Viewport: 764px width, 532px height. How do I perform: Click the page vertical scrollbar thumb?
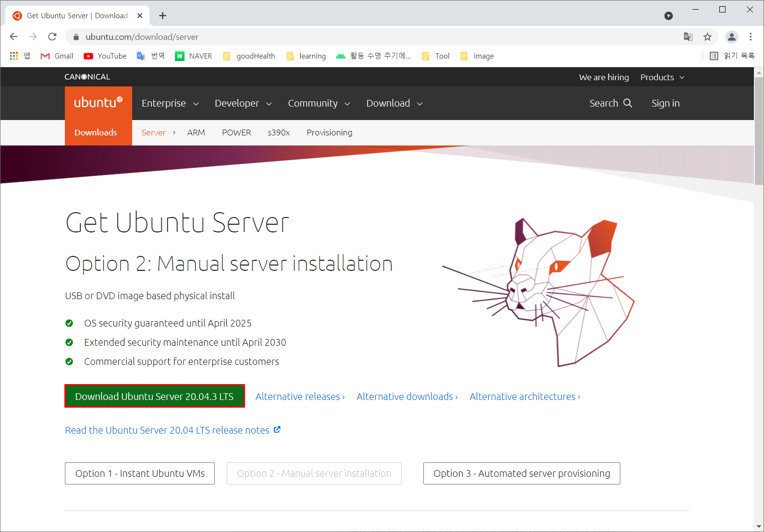(x=759, y=131)
